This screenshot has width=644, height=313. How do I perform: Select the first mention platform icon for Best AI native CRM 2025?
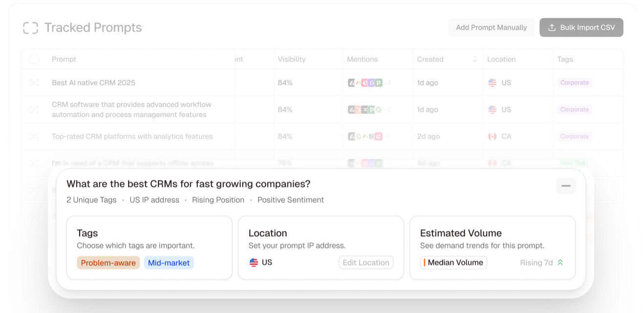351,82
